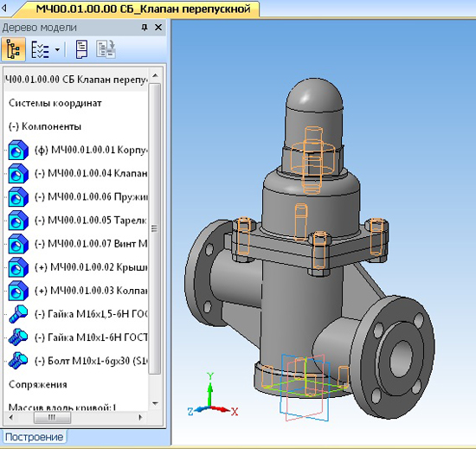This screenshot has width=476, height=449.
Task: Select (-) МЧ00.01.00.06 Пружина text row
Action: 91,197
